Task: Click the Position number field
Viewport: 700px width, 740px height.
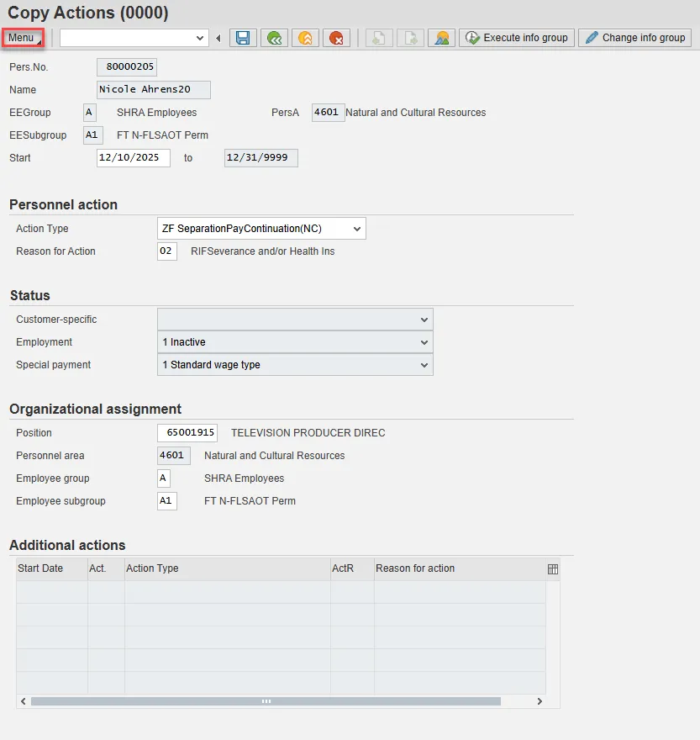Action: pos(187,433)
